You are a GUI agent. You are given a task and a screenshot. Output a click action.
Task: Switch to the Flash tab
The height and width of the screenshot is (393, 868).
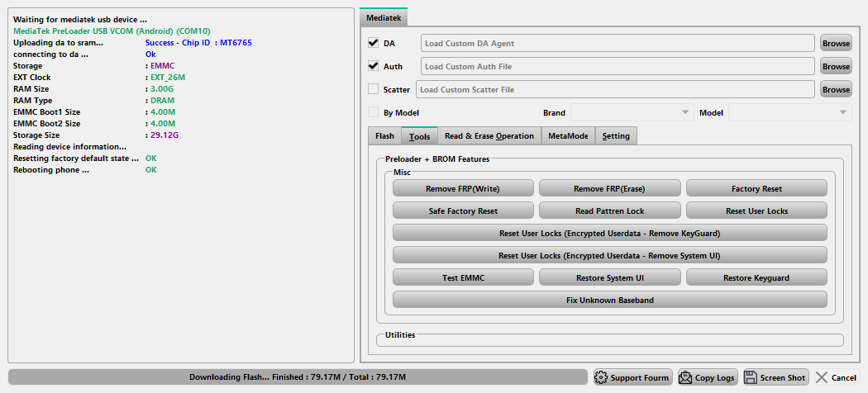coord(384,136)
